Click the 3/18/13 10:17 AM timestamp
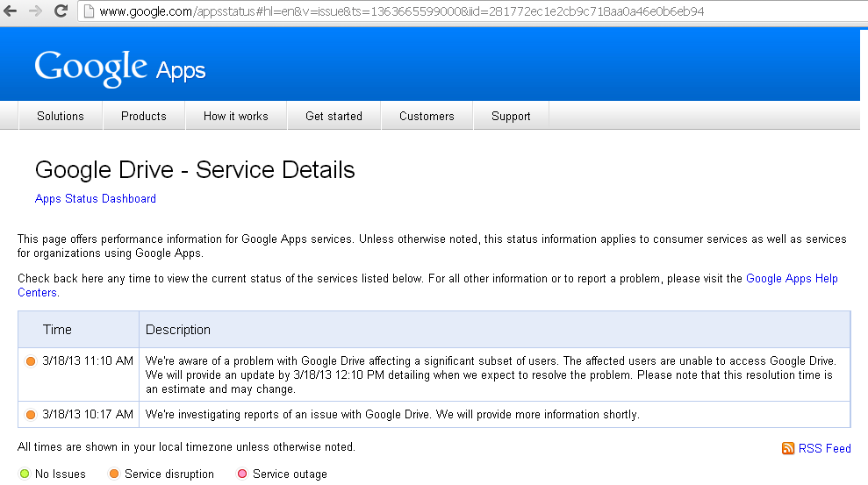Screen dimensions: 868x485 click(x=88, y=414)
